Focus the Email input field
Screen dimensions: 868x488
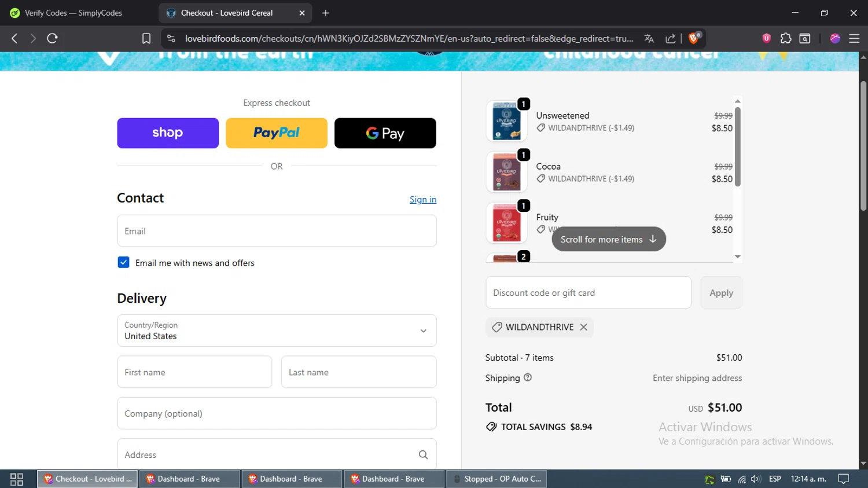(277, 231)
